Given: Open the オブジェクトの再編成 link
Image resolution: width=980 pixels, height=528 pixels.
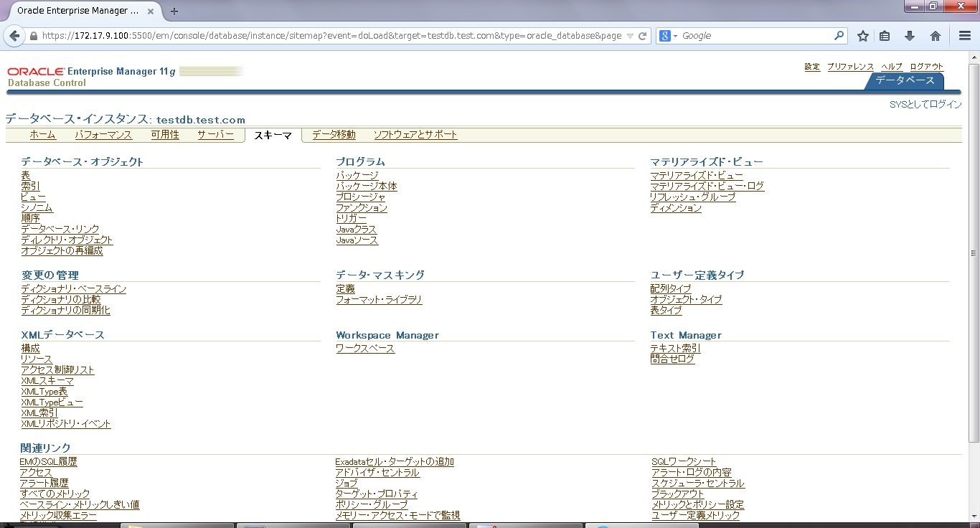Looking at the screenshot, I should pos(62,251).
